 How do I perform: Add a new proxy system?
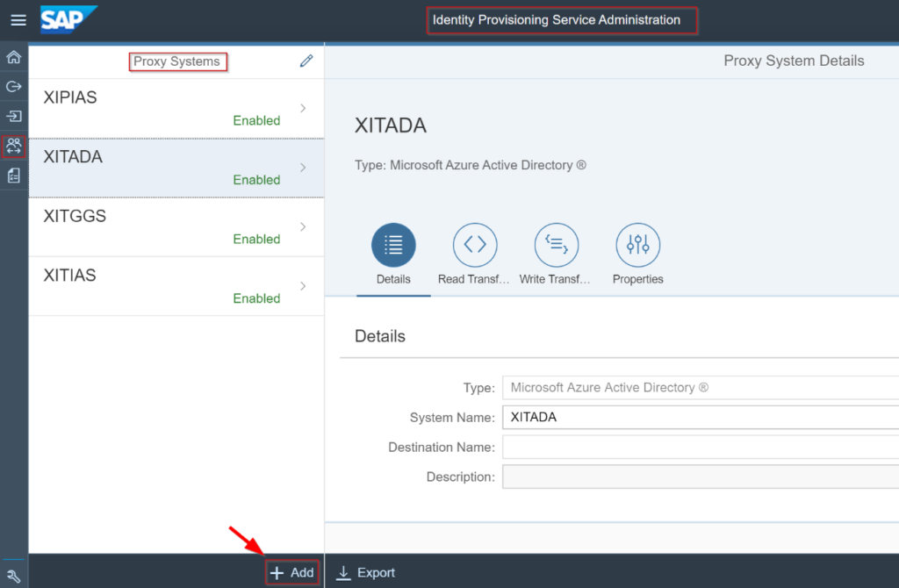pos(291,572)
